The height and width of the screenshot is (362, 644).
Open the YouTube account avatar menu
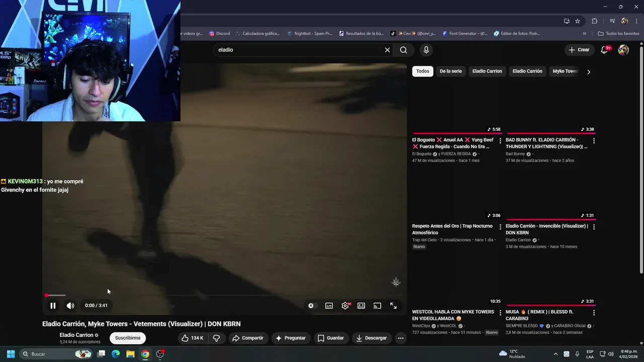click(623, 50)
